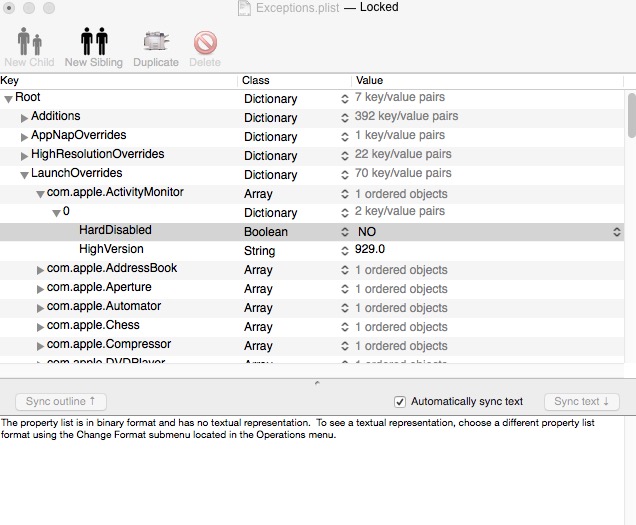
Task: Click the Class column header
Action: coord(294,80)
